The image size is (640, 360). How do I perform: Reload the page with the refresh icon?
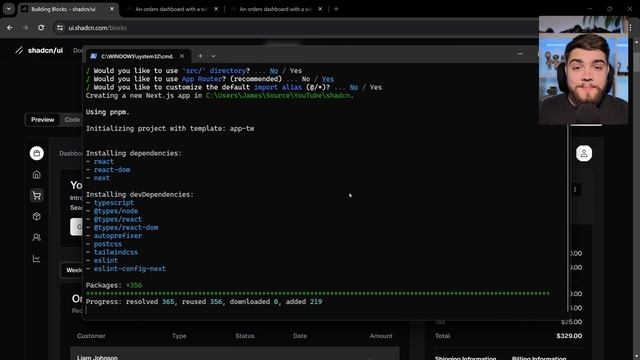coord(41,28)
